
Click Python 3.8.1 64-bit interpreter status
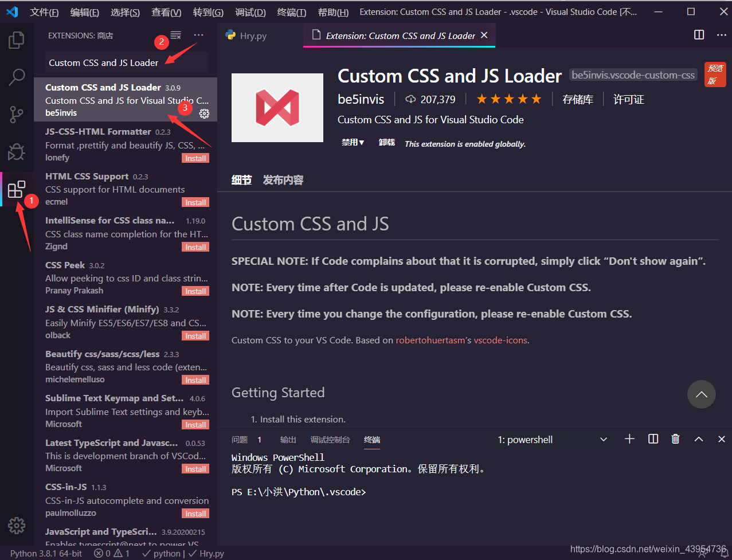(46, 554)
